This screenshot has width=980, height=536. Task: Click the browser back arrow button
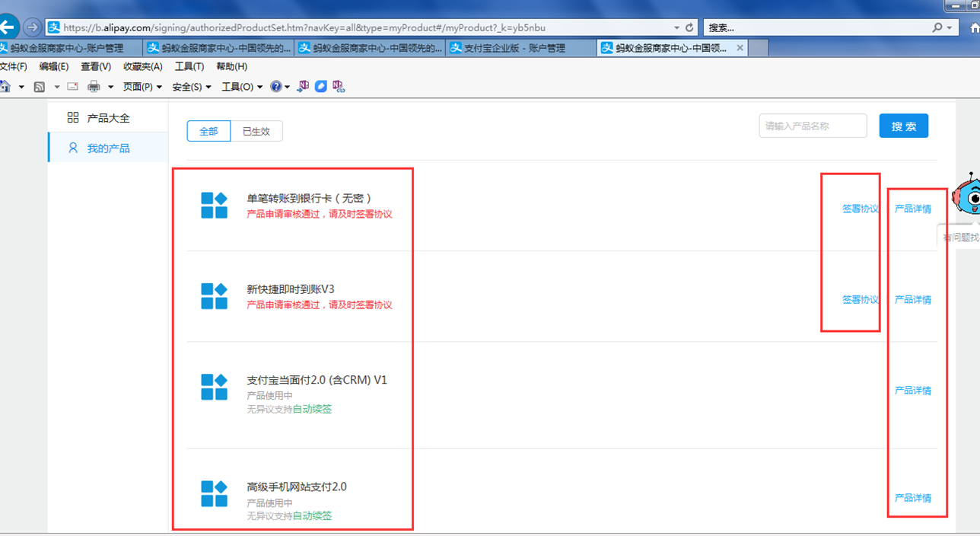(x=8, y=27)
